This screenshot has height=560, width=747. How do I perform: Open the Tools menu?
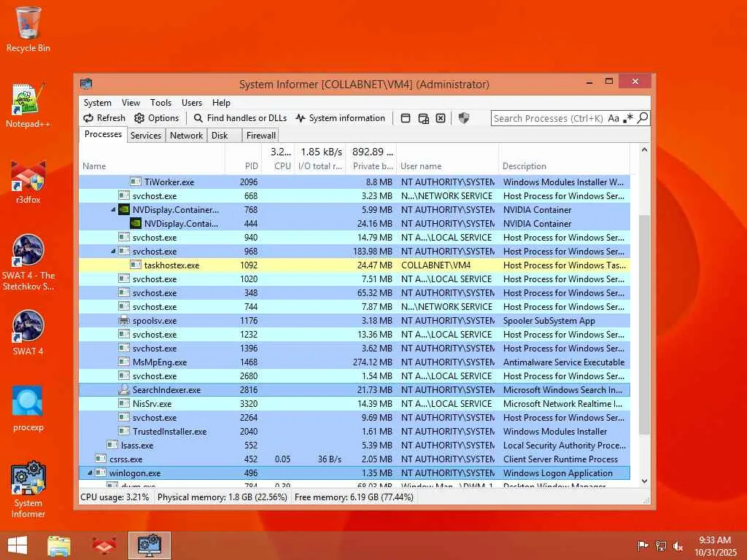click(x=160, y=103)
